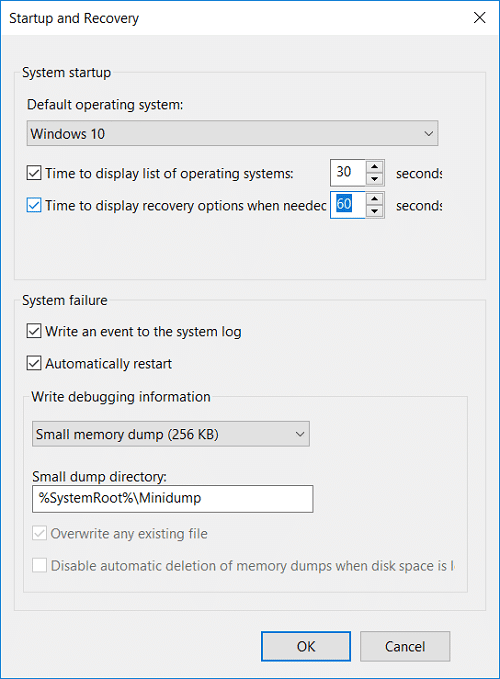Click the operating systems list seconds field showing 30
The image size is (500, 679).
[x=348, y=172]
